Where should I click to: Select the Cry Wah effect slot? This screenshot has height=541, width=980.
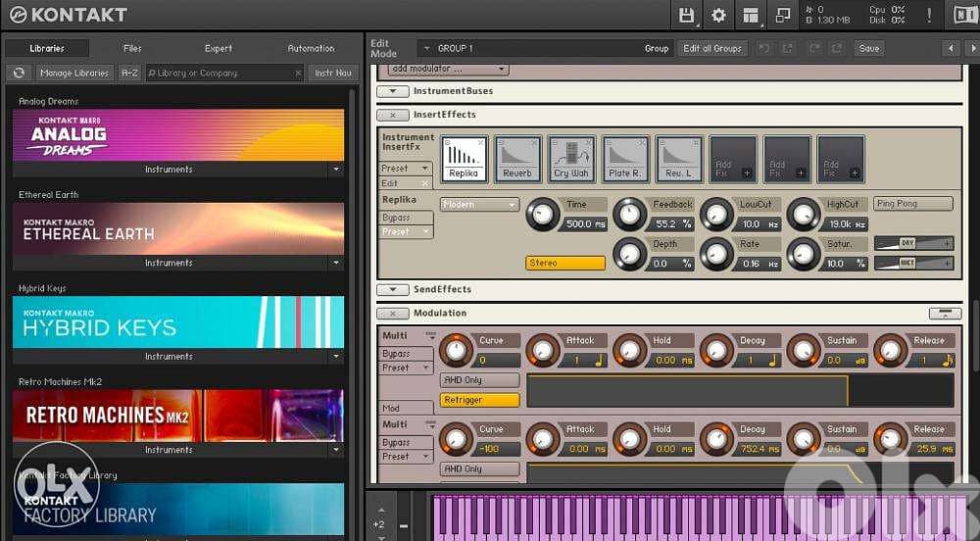tap(571, 160)
